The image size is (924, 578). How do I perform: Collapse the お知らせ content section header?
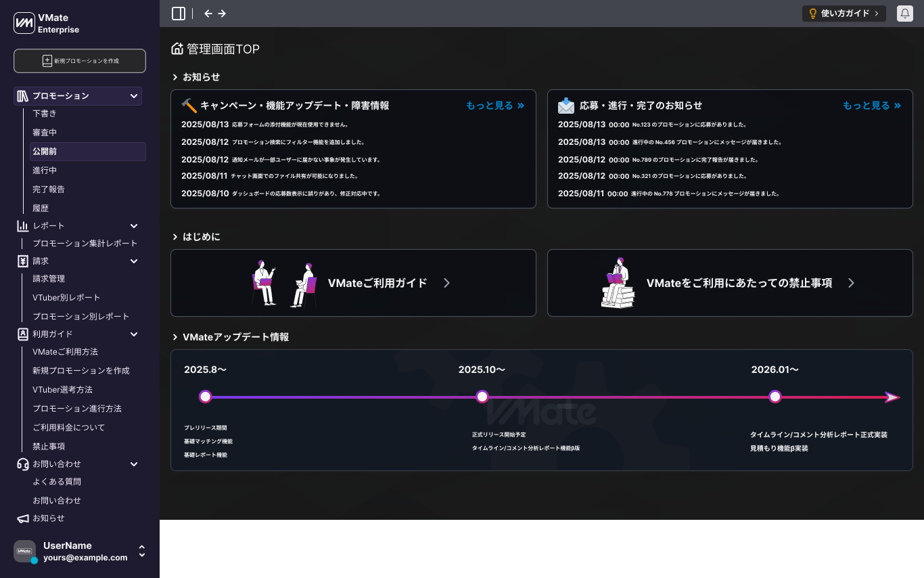(x=196, y=77)
